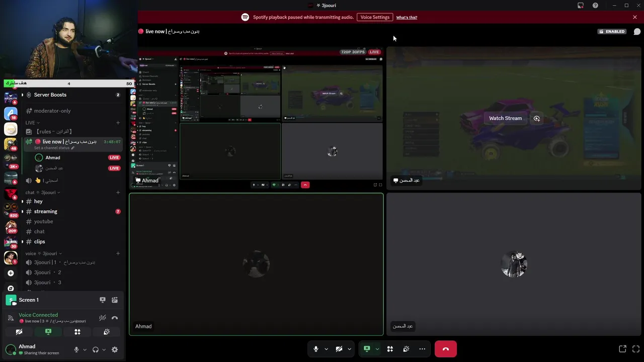
Task: Select عبد المحسن in voice member list
Action: (77, 168)
